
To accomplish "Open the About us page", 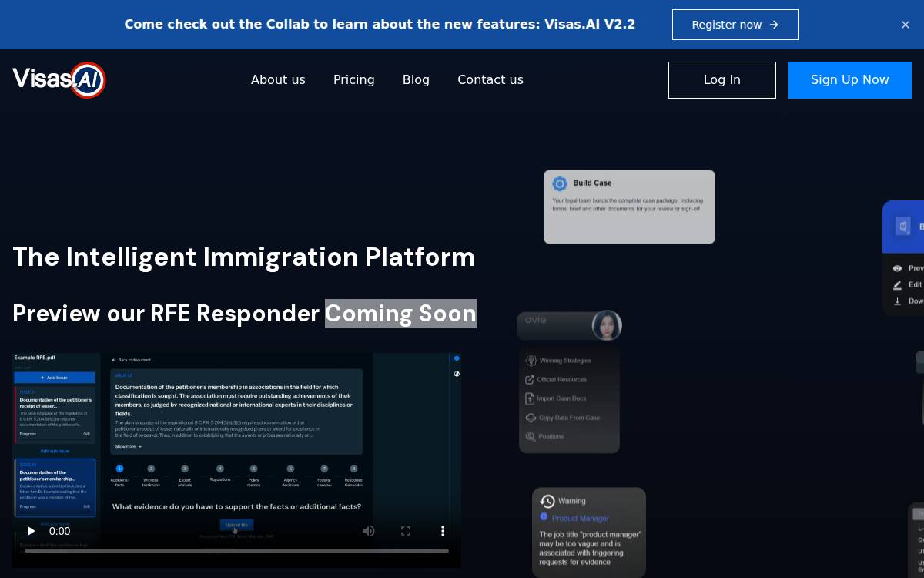I will [x=278, y=80].
